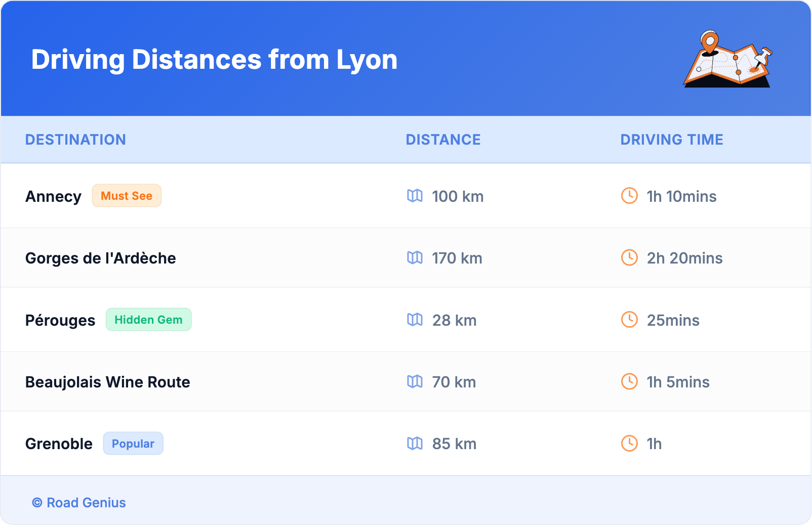Click the map illustration with location pin
Screen dimensions: 812x525
(x=727, y=60)
